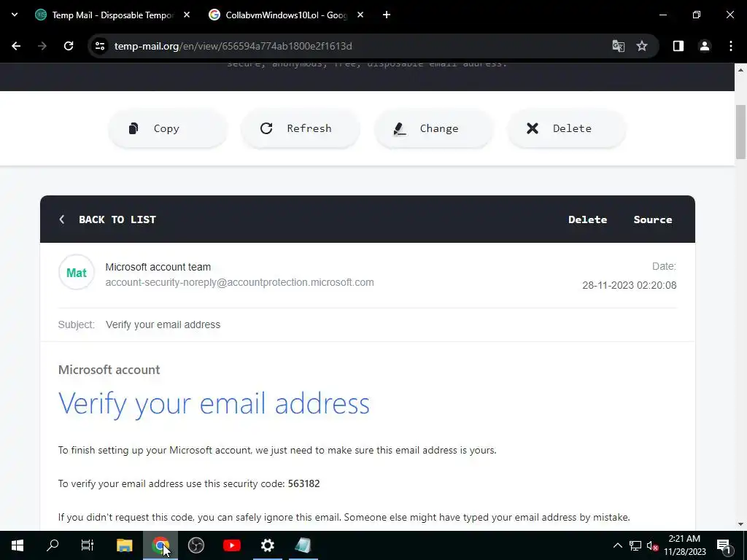The height and width of the screenshot is (560, 747).
Task: Open the Chrome profile icon
Action: 705,46
